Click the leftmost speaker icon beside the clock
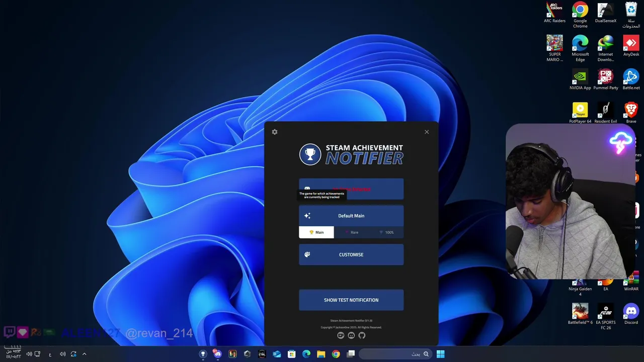The image size is (644, 362). point(29,354)
